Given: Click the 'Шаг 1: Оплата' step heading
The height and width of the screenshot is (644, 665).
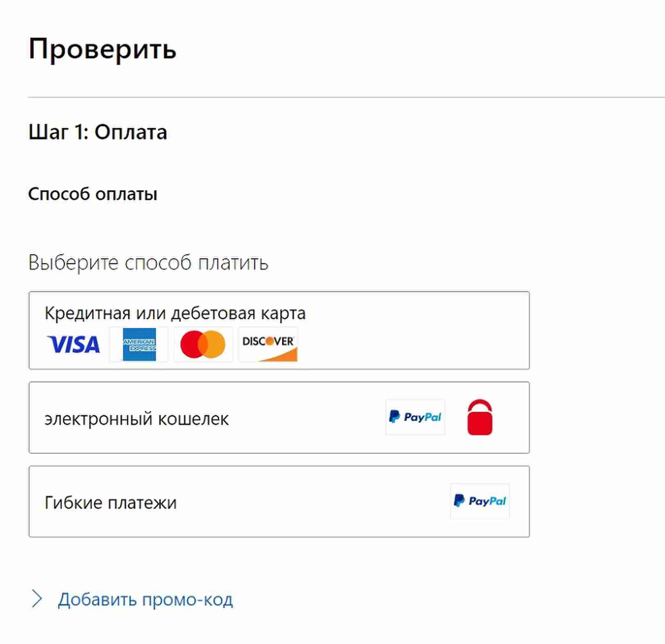Looking at the screenshot, I should (98, 132).
